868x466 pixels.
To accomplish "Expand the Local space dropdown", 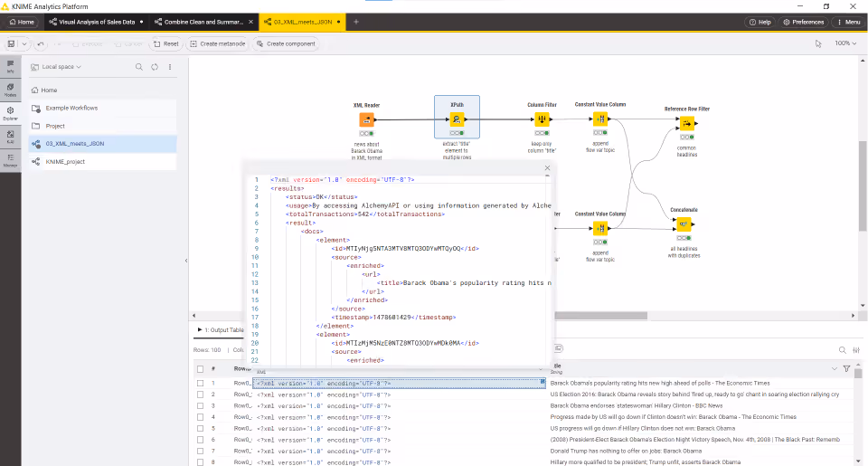I will click(x=56, y=67).
